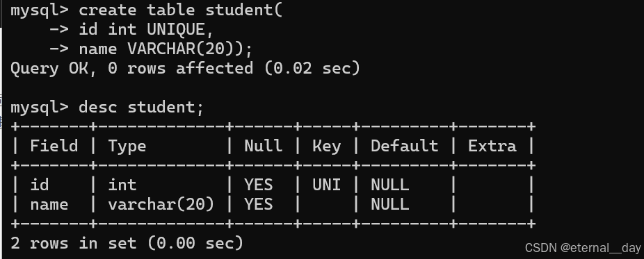
Task: Click the 'name VARCHAR(20));' line
Action: click(151, 49)
